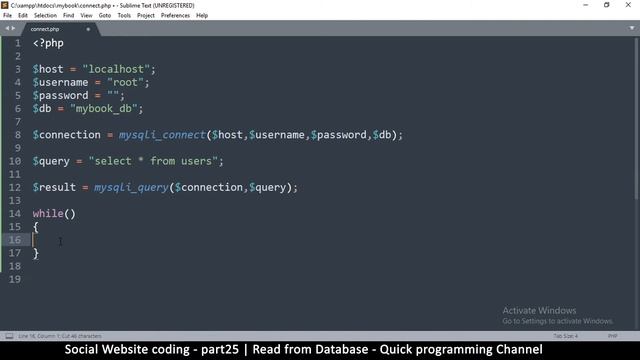
Task: Click the $result variable on line 12
Action: click(x=54, y=187)
